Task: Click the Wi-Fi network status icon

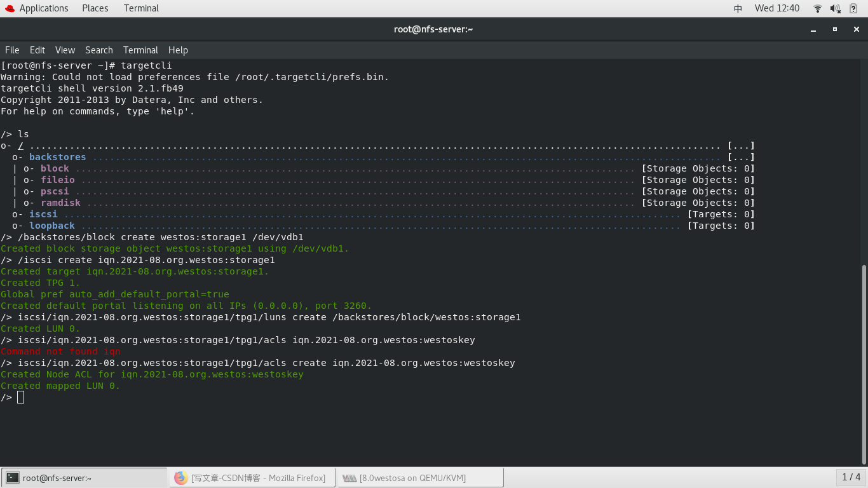Action: (818, 8)
